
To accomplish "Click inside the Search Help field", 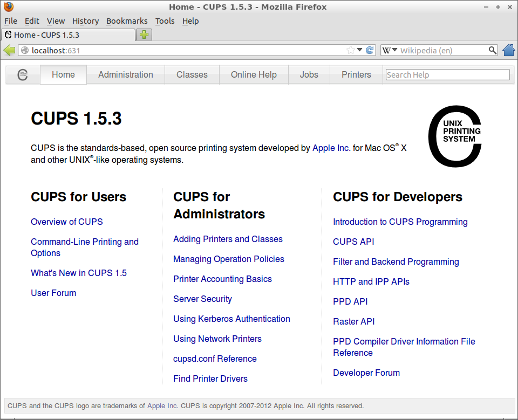I will pos(447,75).
